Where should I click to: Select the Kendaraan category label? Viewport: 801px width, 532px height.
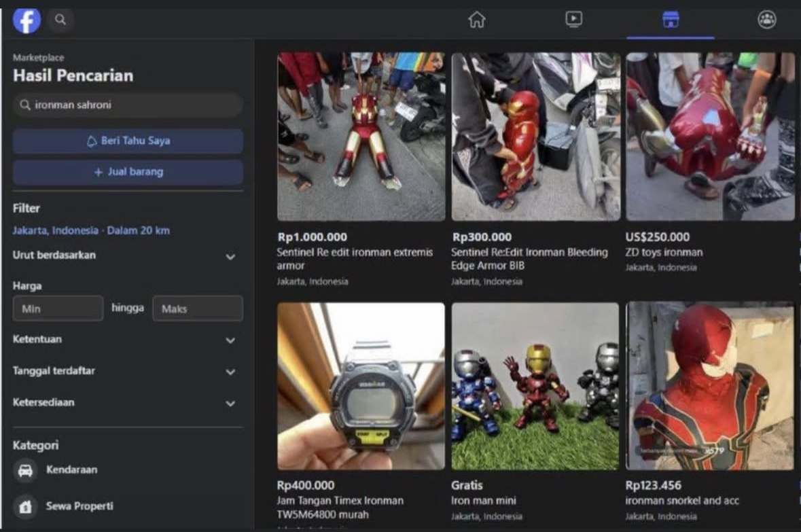tap(71, 469)
